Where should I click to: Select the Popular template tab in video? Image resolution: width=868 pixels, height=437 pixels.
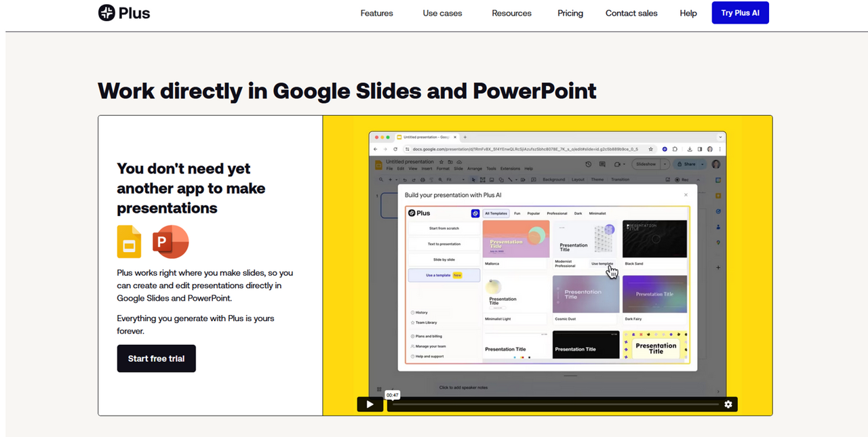534,213
